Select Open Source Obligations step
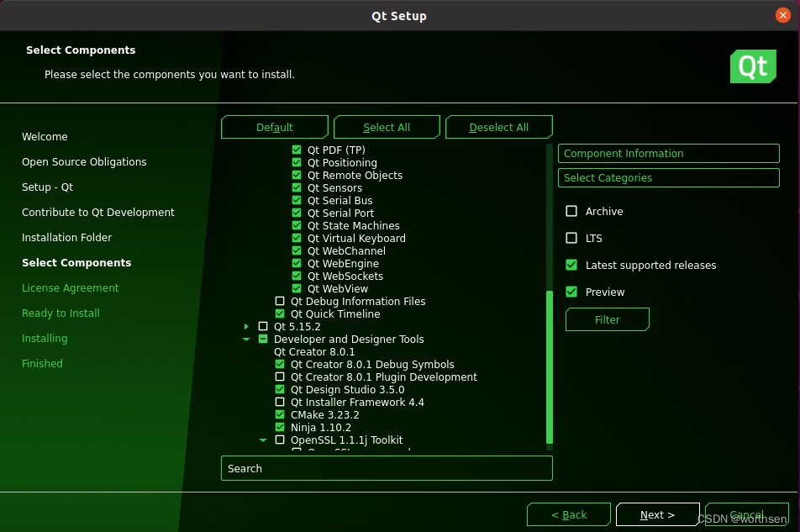 coord(84,161)
